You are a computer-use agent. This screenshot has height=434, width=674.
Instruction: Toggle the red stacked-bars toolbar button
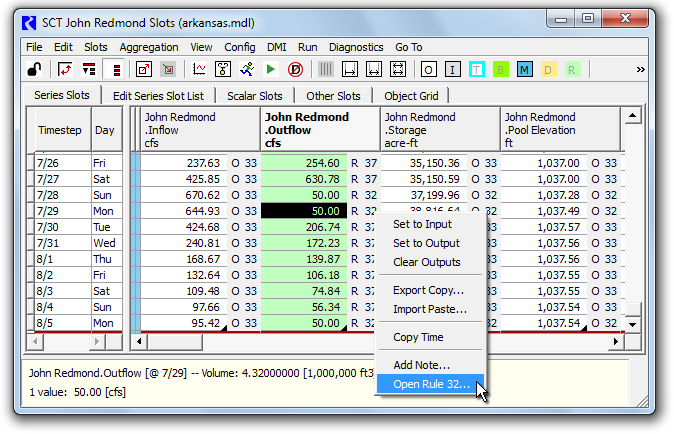click(x=115, y=69)
